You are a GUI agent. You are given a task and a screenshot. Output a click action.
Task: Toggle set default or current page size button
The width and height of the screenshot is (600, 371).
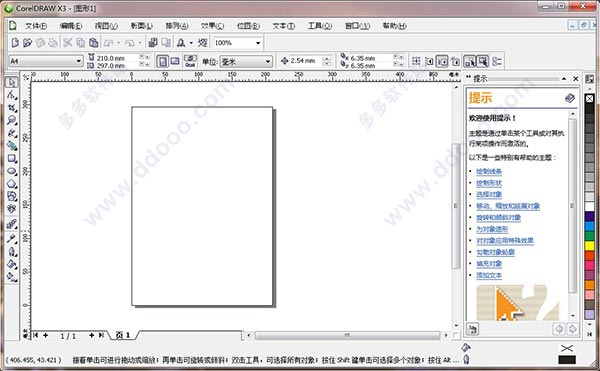[x=190, y=61]
